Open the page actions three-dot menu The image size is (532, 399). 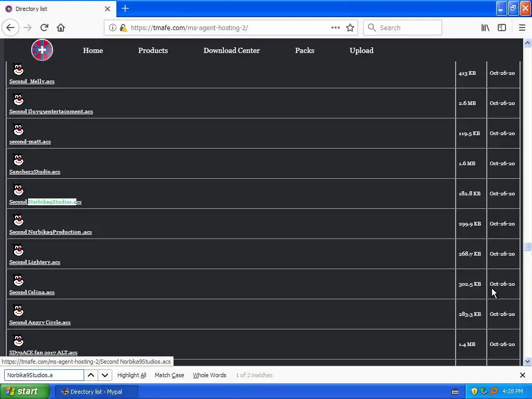(336, 28)
